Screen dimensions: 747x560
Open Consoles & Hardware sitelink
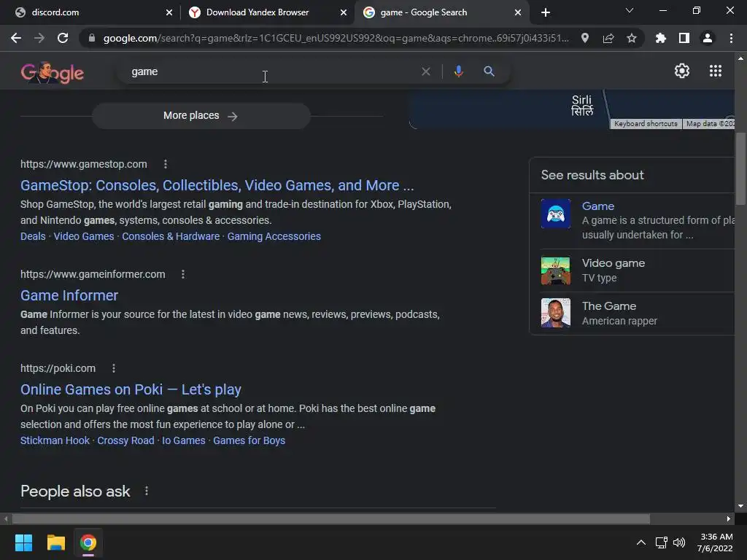[171, 236]
